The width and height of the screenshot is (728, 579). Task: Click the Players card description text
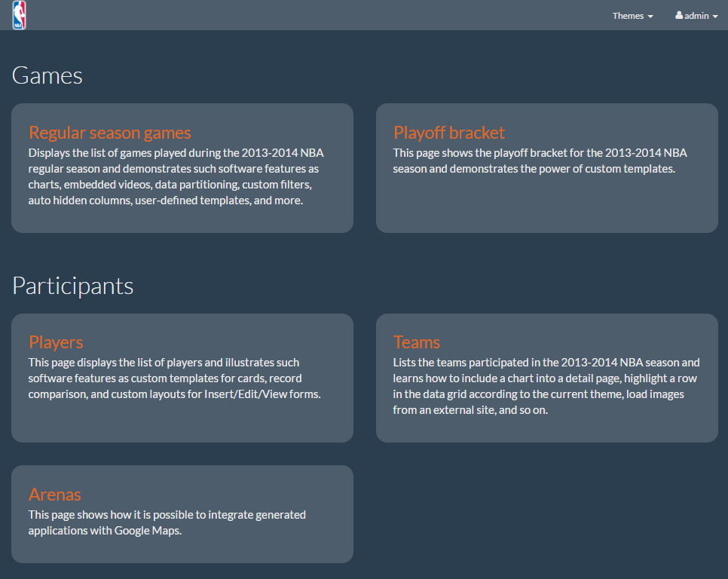[175, 378]
